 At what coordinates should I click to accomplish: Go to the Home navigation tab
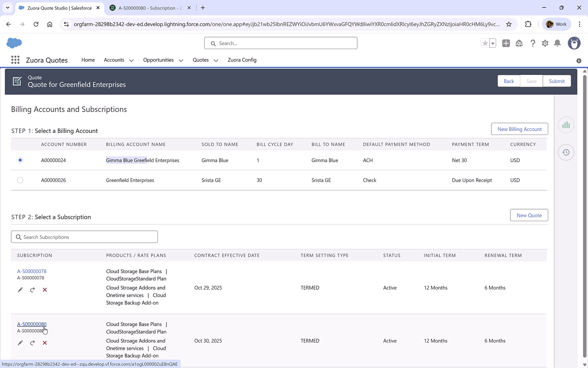tap(88, 60)
